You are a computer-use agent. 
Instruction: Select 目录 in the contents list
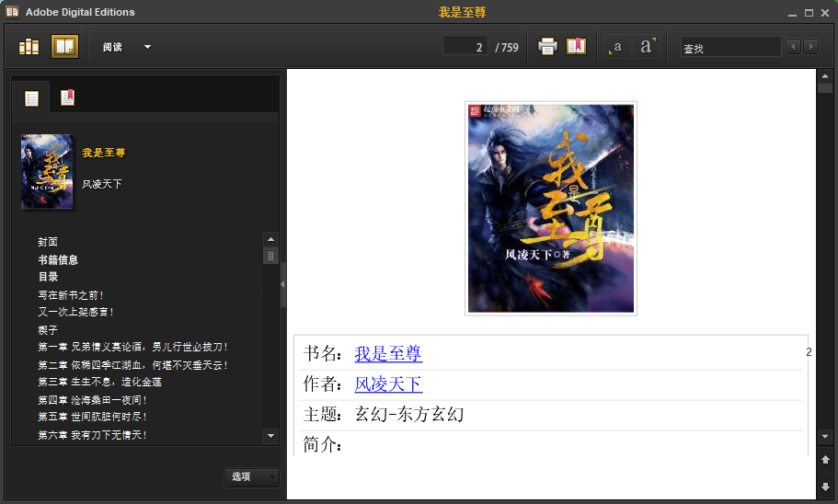[x=48, y=277]
